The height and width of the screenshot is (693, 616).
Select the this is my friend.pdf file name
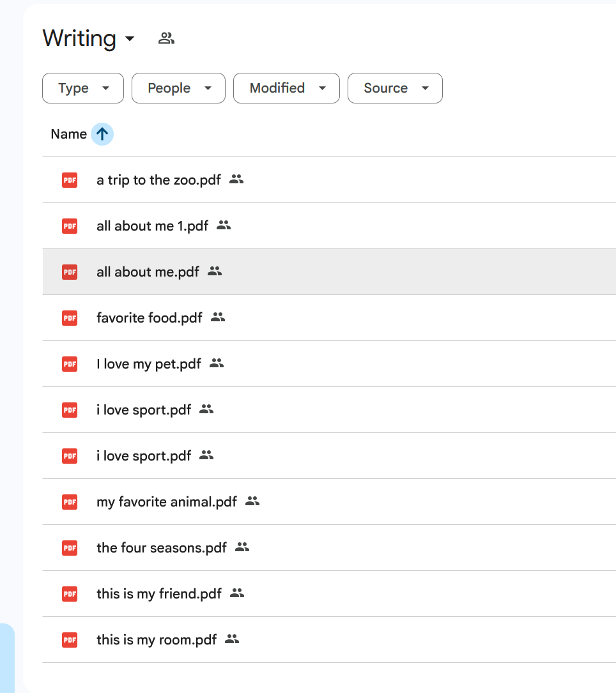158,594
